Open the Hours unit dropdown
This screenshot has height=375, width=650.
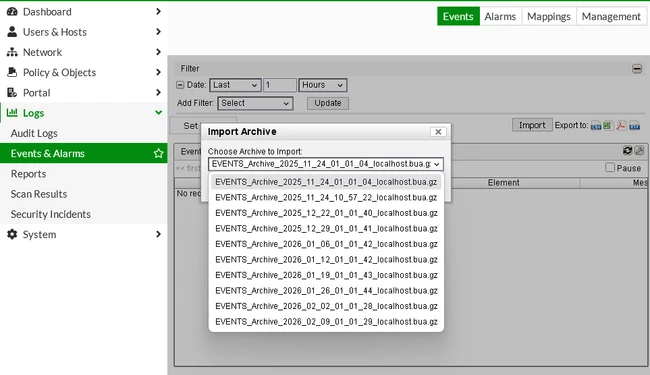[323, 85]
